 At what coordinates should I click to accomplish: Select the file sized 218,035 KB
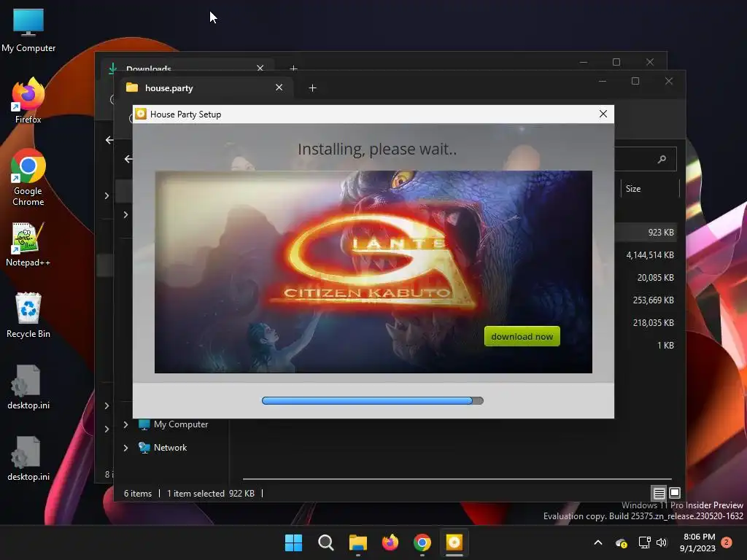coord(653,323)
